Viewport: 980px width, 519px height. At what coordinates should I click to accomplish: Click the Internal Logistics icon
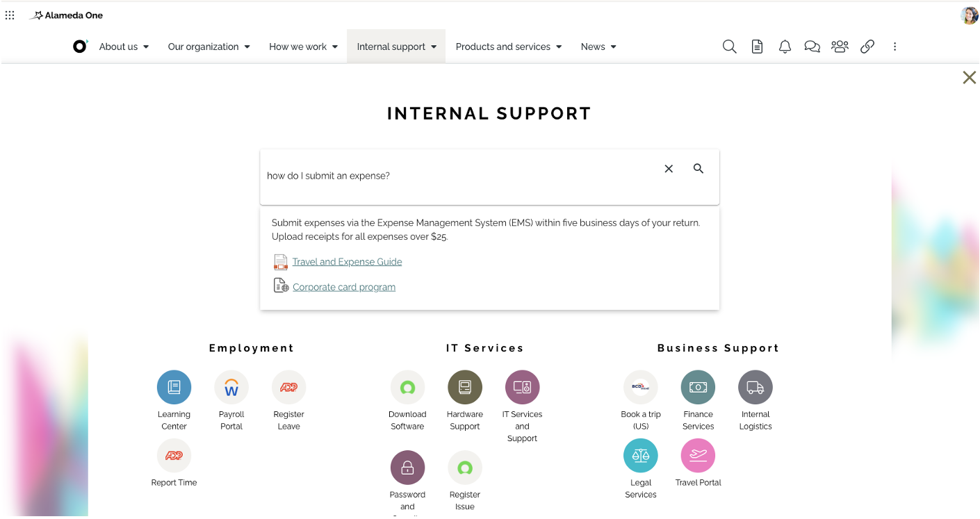(x=756, y=387)
